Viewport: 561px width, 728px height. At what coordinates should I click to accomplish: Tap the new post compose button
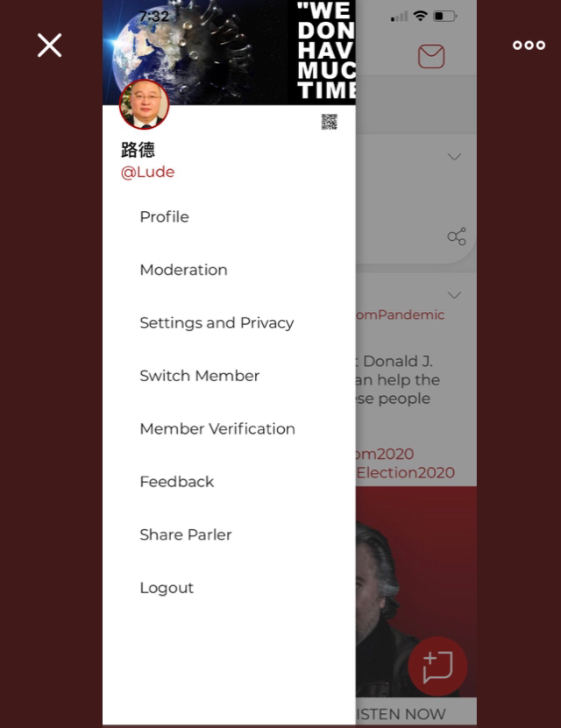tap(437, 667)
